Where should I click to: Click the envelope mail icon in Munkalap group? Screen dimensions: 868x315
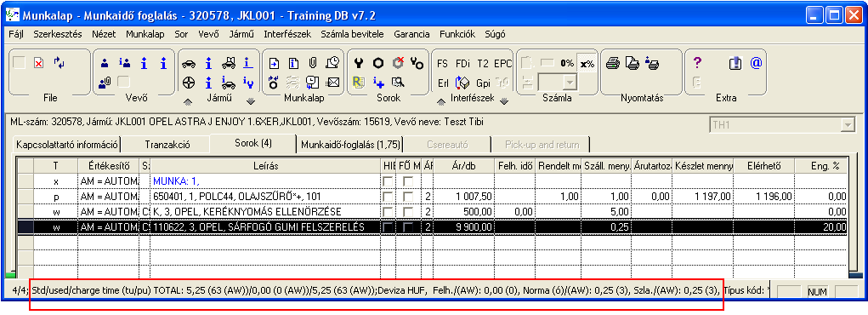[x=332, y=83]
